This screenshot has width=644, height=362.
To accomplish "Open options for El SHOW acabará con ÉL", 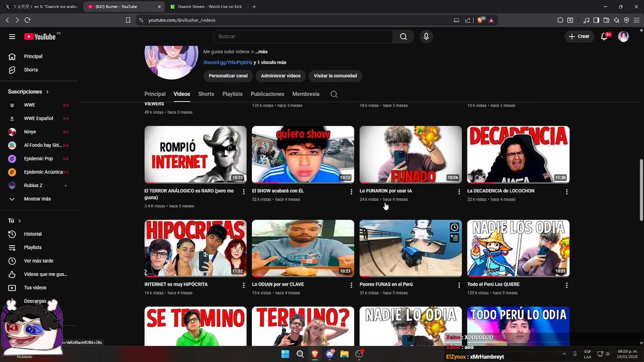I will coord(351,192).
